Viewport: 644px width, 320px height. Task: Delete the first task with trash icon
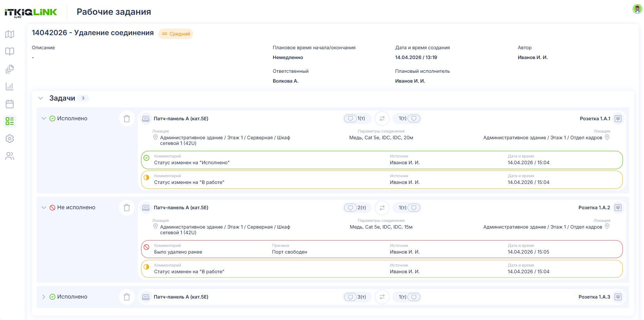click(x=127, y=119)
